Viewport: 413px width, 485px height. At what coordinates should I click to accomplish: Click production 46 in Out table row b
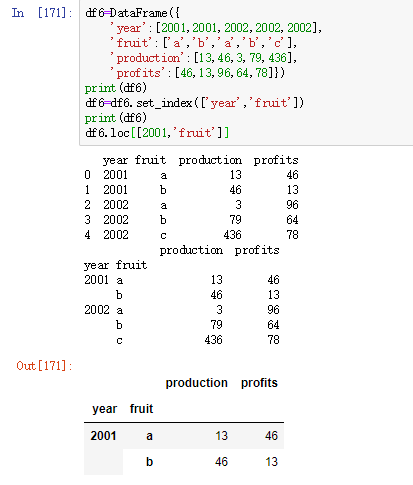(x=221, y=462)
